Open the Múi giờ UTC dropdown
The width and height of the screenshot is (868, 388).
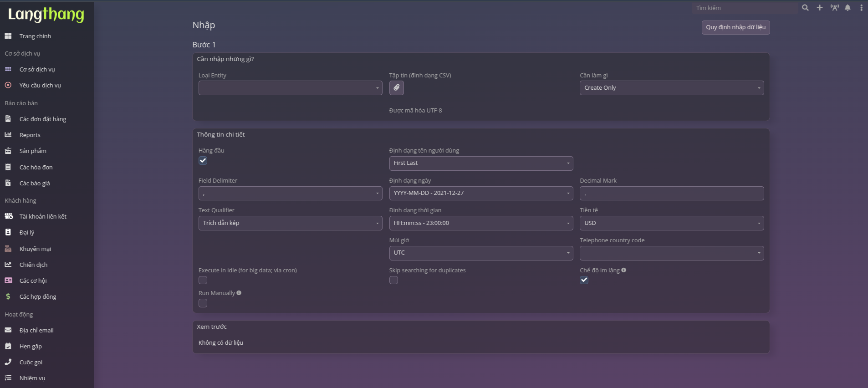[x=480, y=253]
